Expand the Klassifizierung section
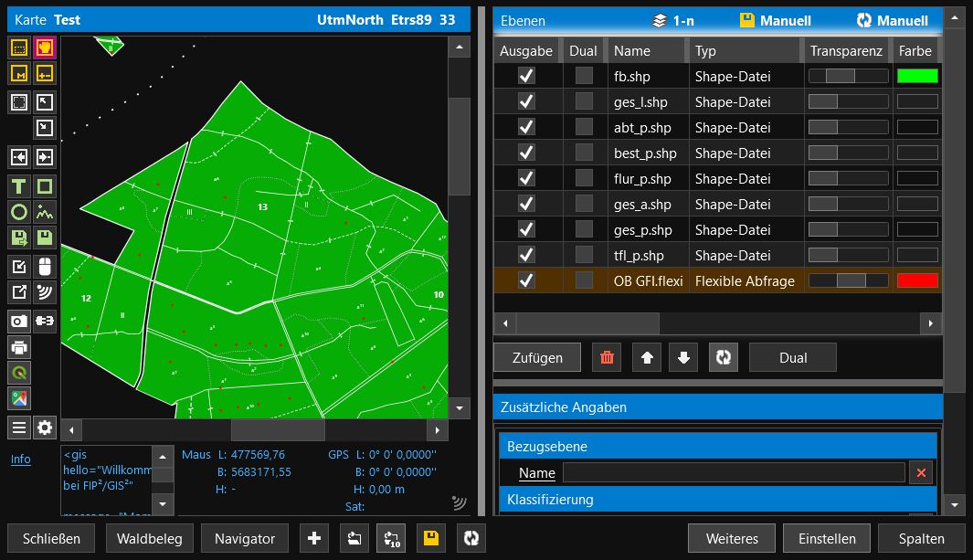This screenshot has height=560, width=973. click(717, 500)
